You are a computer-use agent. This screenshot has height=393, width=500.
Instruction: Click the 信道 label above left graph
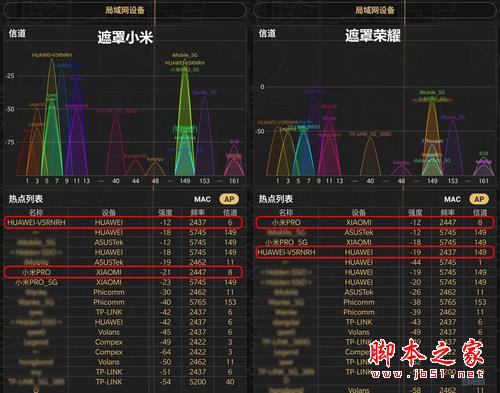[x=17, y=33]
